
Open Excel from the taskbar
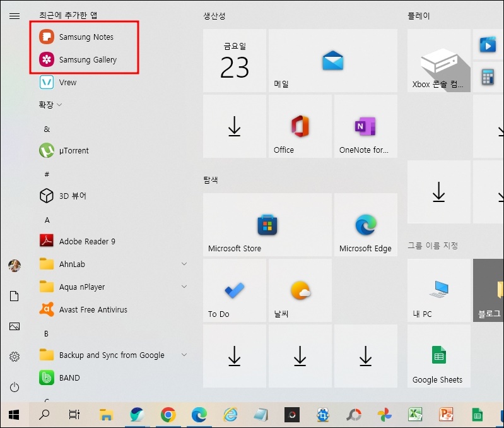click(x=415, y=415)
